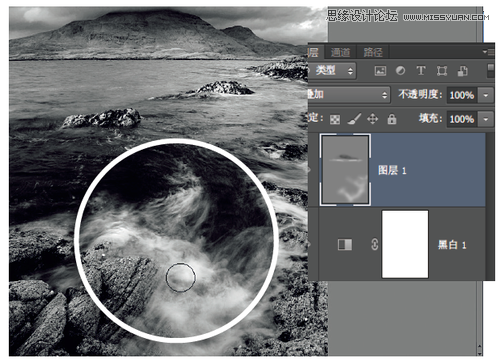The image size is (500, 362).
Task: Click the 黑白 1 adjustment layer icon
Action: pyautogui.click(x=345, y=244)
